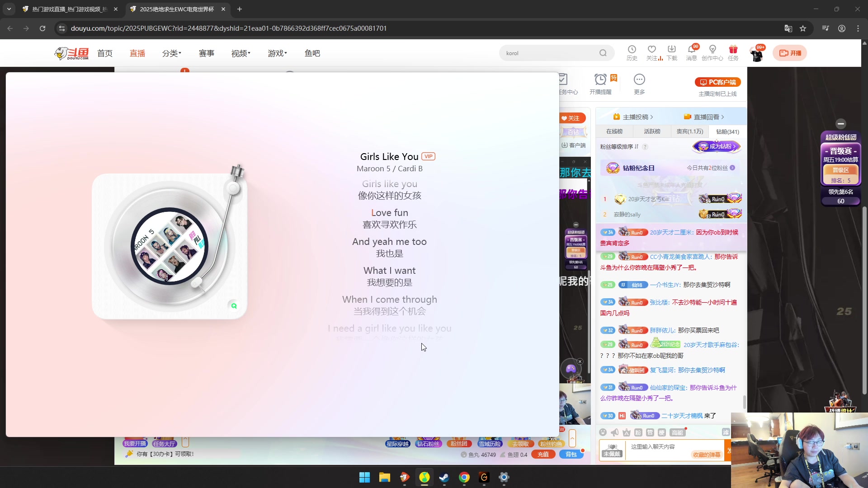Image resolution: width=868 pixels, height=488 pixels.
Task: Collapse the 超级粉丝团 side widget with minus button
Action: [x=840, y=123]
